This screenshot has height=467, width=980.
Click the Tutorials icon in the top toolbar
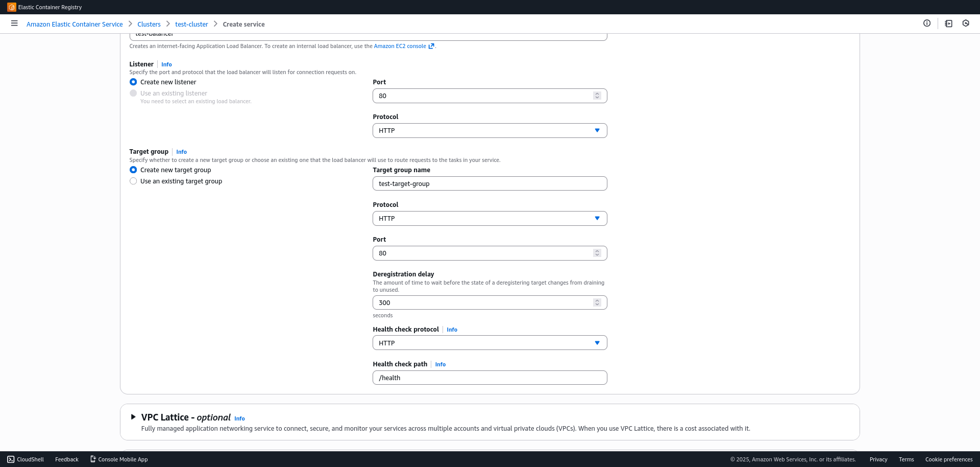[x=948, y=24]
